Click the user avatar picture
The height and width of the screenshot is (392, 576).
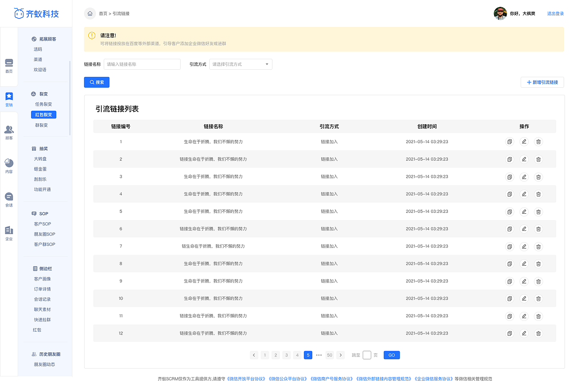[500, 14]
